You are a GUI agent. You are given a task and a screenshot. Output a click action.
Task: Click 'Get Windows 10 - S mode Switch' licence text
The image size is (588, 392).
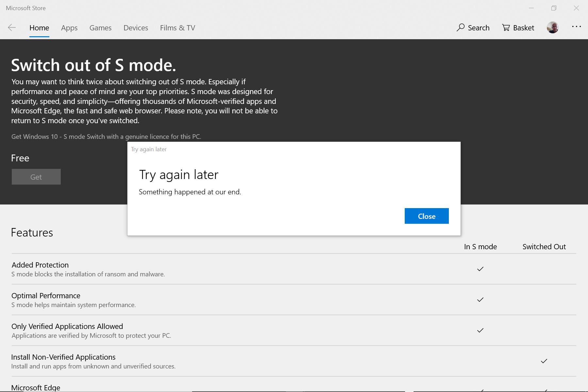tap(106, 137)
